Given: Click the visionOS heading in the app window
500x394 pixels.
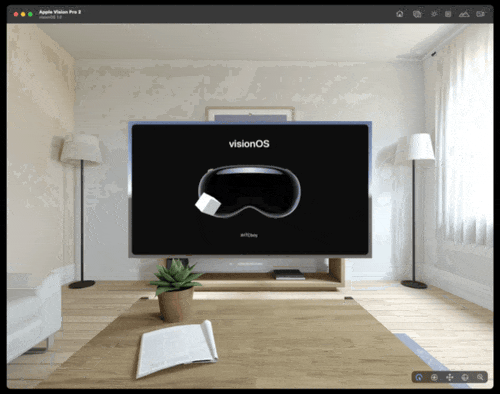Looking at the screenshot, I should click(x=249, y=144).
